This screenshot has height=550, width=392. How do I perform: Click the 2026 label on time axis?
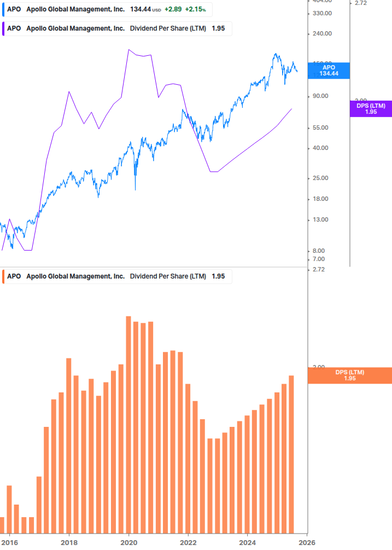click(x=307, y=543)
